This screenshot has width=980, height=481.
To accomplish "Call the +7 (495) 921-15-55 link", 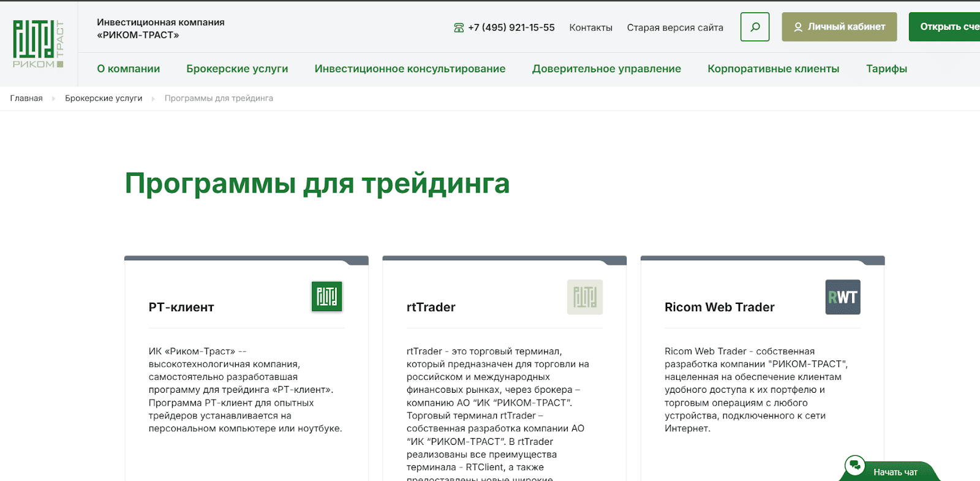I will pyautogui.click(x=511, y=28).
